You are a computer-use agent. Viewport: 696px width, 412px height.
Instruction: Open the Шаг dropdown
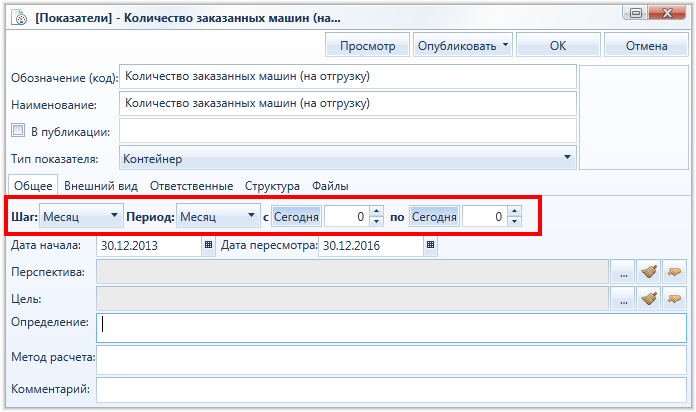[114, 216]
